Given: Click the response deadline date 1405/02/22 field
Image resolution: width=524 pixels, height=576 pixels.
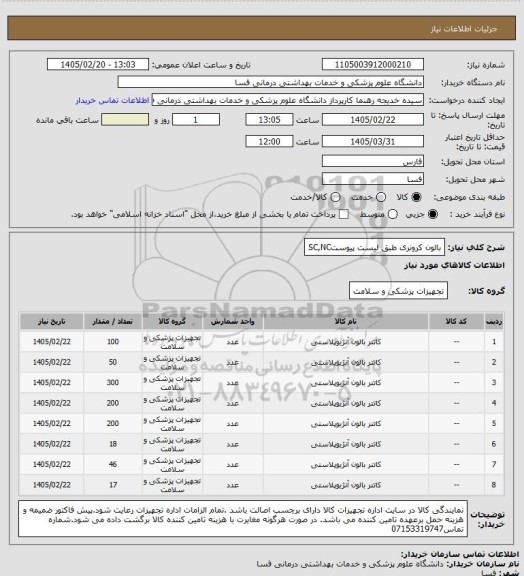Looking at the screenshot, I should tap(373, 120).
